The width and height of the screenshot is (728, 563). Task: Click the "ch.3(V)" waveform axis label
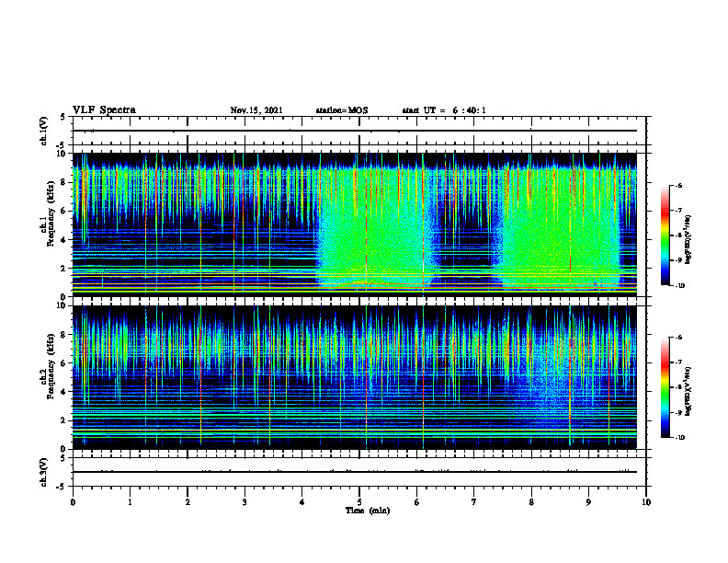point(44,472)
